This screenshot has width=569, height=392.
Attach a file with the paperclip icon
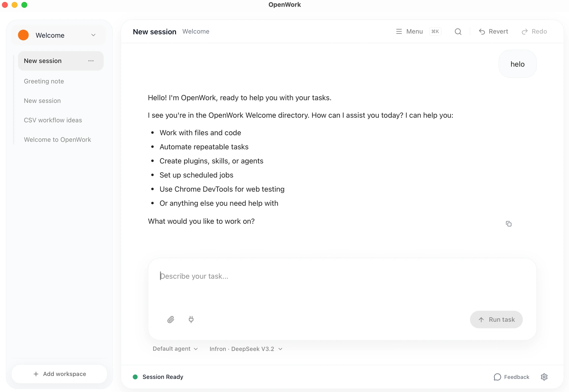click(x=171, y=319)
